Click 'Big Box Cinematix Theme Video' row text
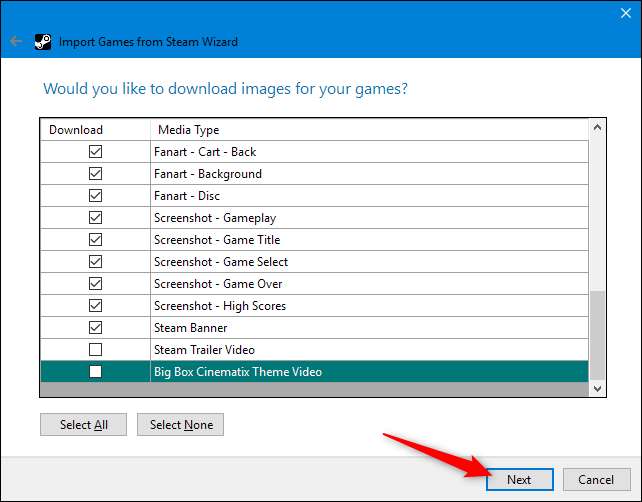Screen dimensions: 642x502 click(x=238, y=372)
